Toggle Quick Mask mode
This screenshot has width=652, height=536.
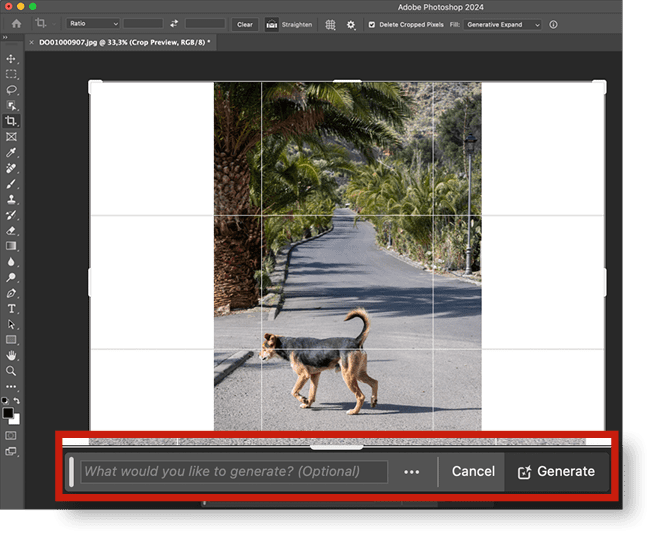point(11,436)
